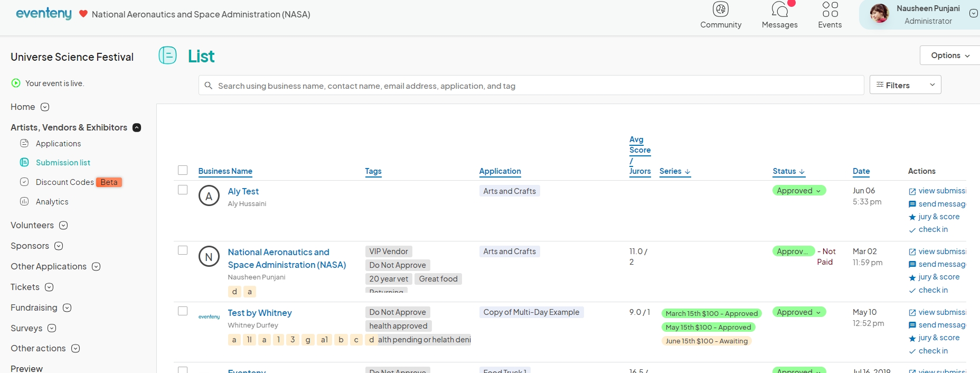Select the Test by Whitney row checkbox
980x373 pixels.
tap(183, 311)
